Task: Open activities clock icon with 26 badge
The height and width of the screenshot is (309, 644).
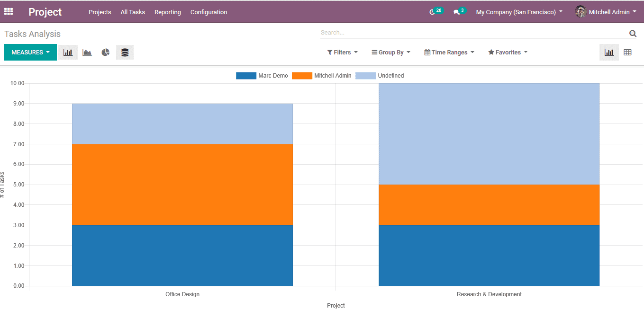Action: 435,11
